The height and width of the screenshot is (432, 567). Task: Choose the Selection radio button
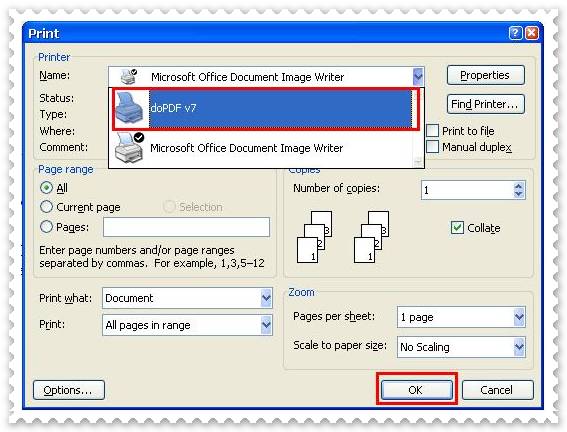pyautogui.click(x=169, y=206)
